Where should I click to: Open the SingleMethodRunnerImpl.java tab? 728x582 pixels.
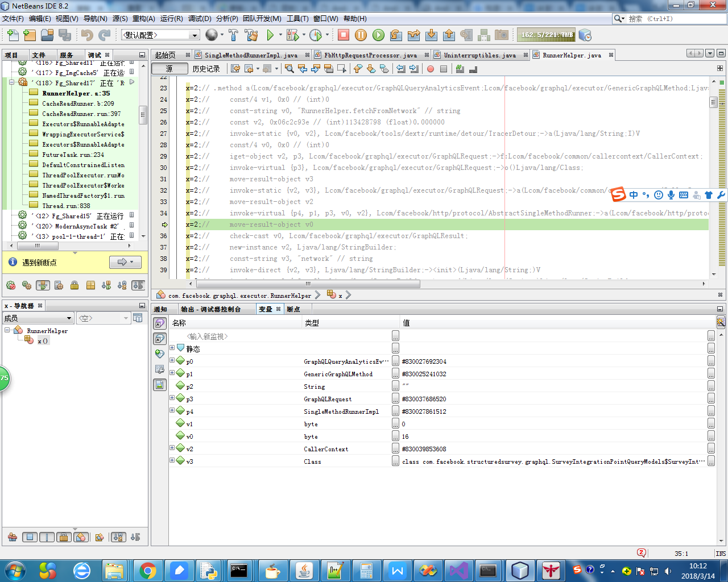point(251,55)
